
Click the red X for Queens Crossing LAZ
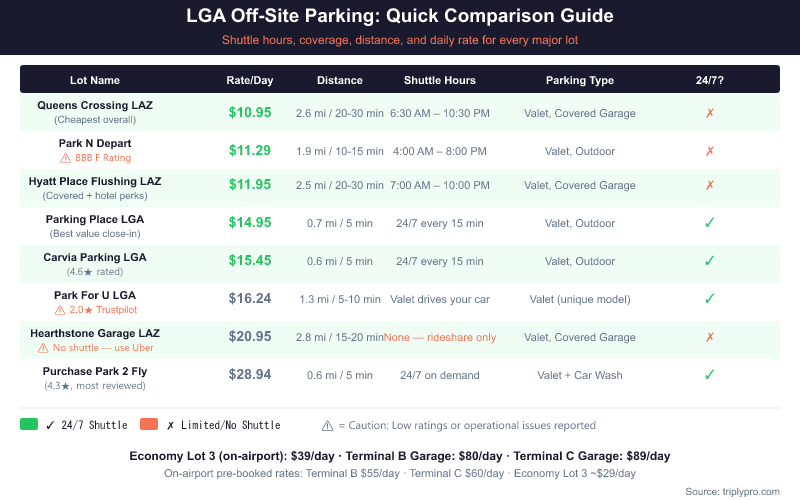click(x=710, y=113)
